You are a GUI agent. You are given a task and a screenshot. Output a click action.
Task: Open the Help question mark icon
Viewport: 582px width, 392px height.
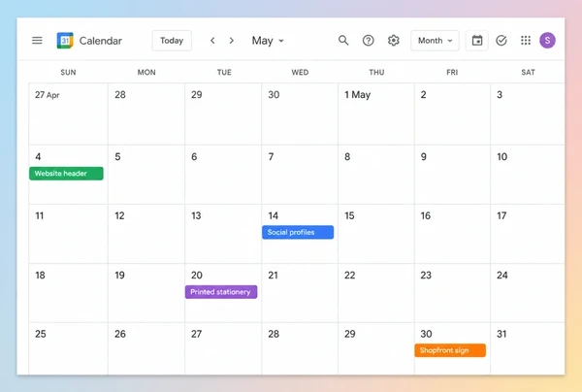(369, 40)
